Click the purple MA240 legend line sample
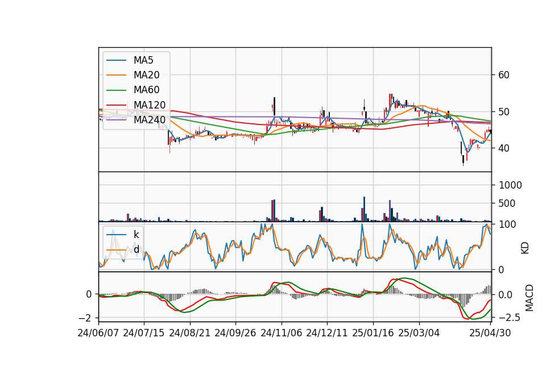 (116, 120)
